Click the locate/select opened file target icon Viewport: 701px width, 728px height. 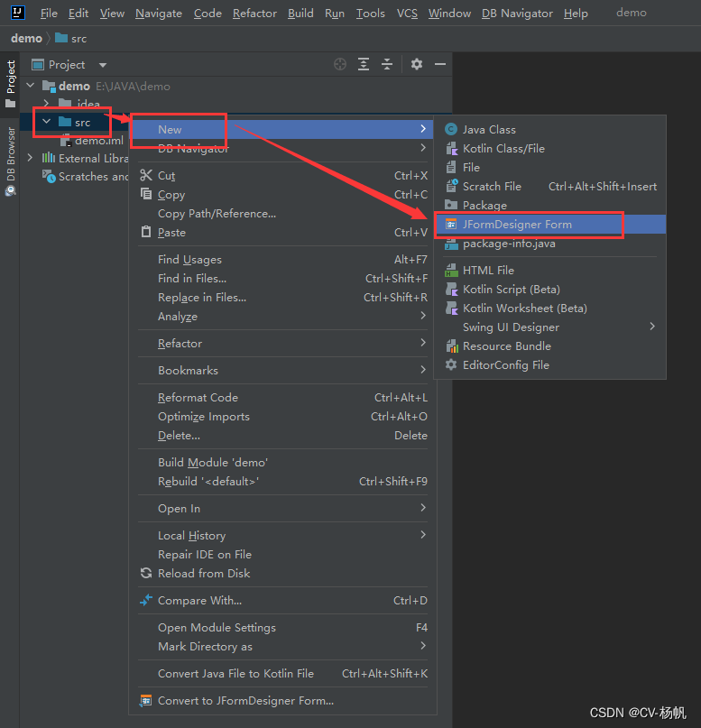pyautogui.click(x=340, y=64)
